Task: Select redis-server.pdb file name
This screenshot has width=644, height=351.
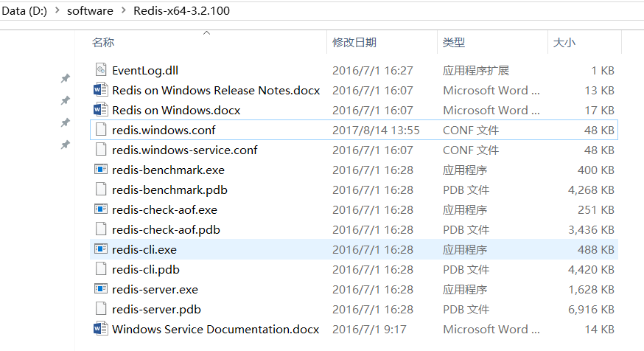Action: 156,310
